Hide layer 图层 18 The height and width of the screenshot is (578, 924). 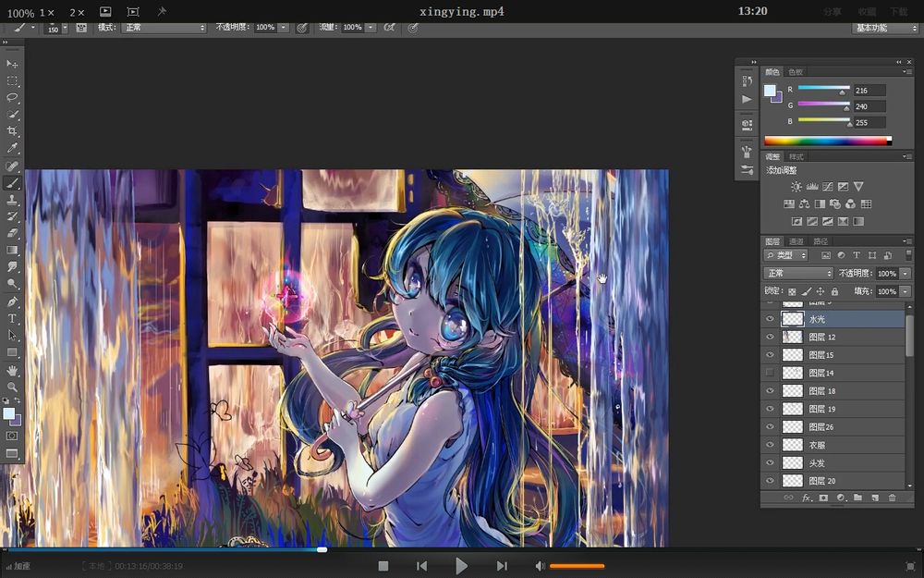coord(770,391)
